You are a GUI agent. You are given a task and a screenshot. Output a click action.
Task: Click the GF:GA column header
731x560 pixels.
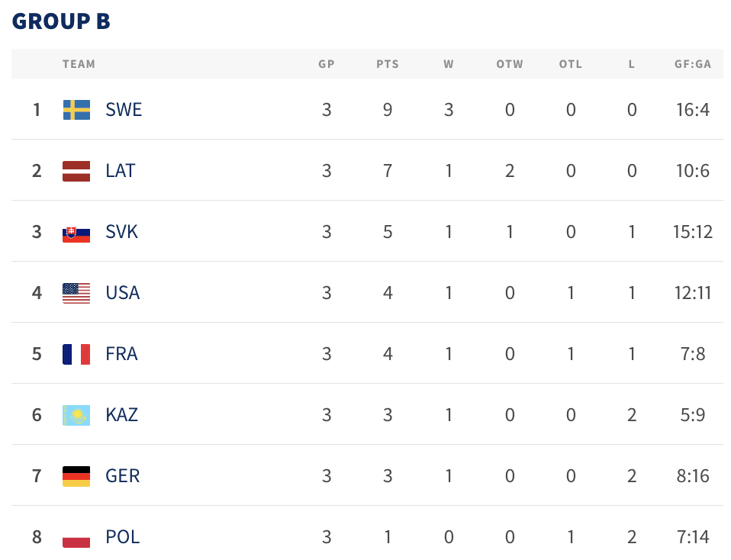tap(693, 64)
